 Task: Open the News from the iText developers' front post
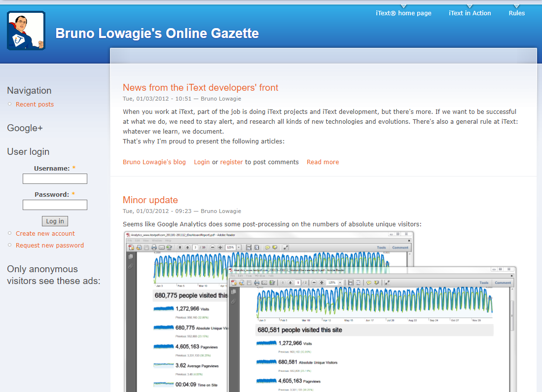201,87
